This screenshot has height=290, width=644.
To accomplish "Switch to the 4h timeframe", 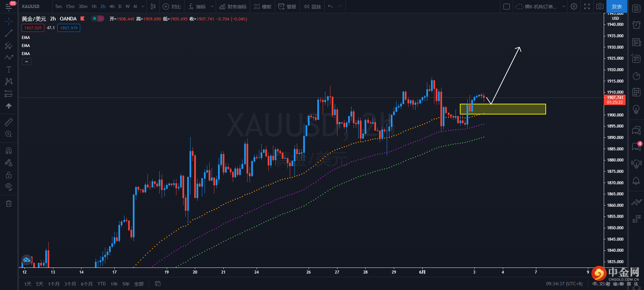I will click(x=112, y=6).
